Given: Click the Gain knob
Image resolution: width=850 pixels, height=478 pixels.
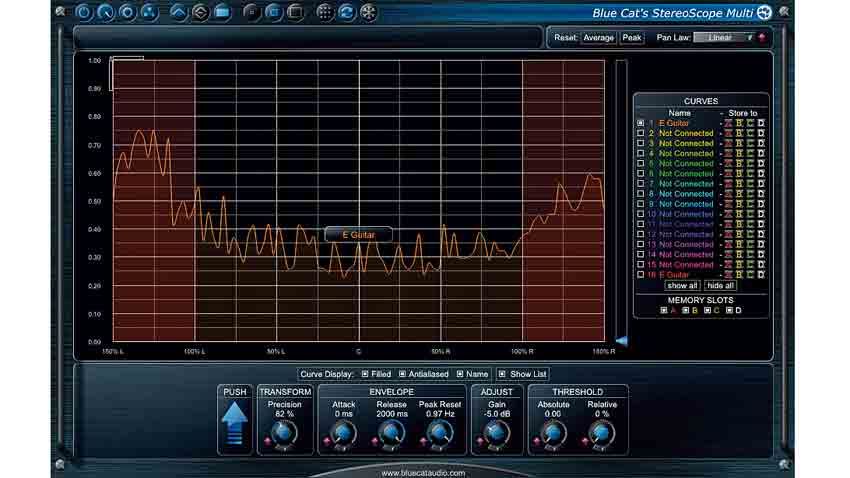Looking at the screenshot, I should tap(496, 434).
